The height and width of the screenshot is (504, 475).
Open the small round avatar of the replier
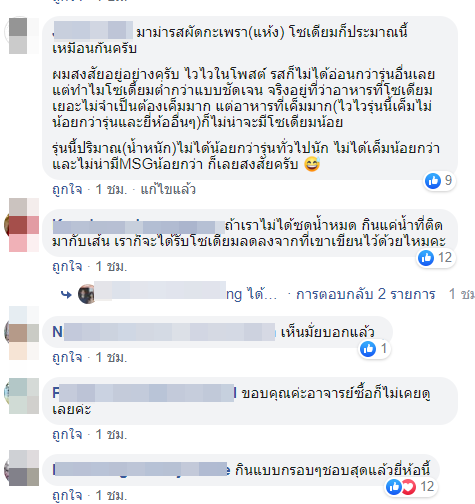[86, 294]
